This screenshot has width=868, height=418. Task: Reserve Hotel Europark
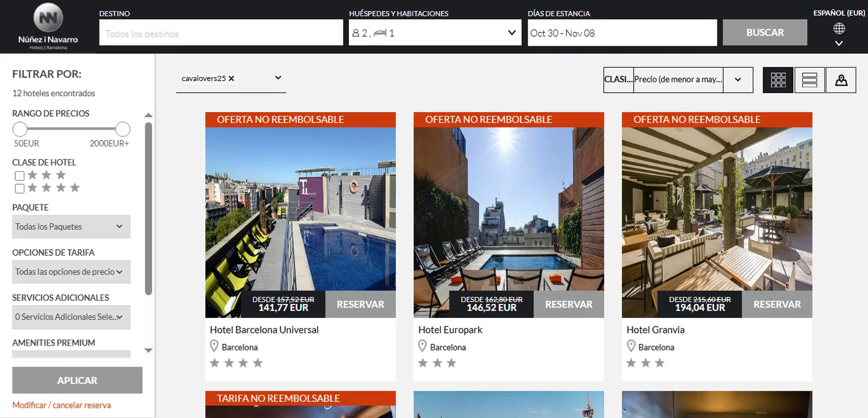pos(569,305)
